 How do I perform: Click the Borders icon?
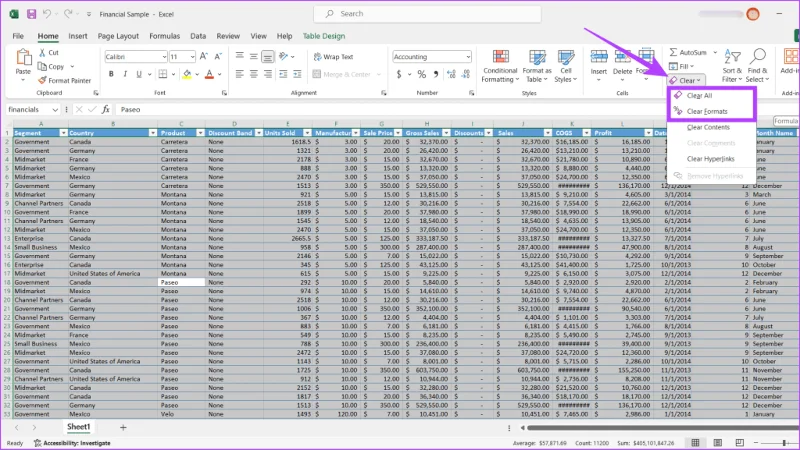(x=163, y=74)
